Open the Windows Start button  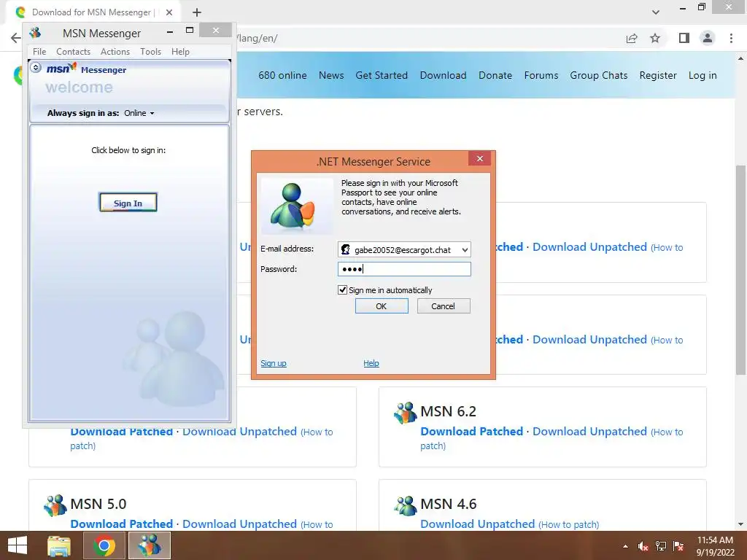tap(18, 545)
